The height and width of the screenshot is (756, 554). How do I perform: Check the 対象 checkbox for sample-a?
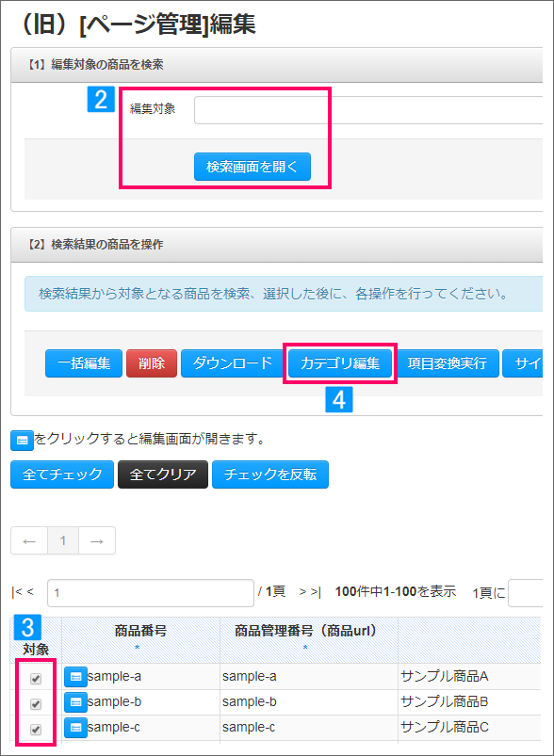click(35, 679)
